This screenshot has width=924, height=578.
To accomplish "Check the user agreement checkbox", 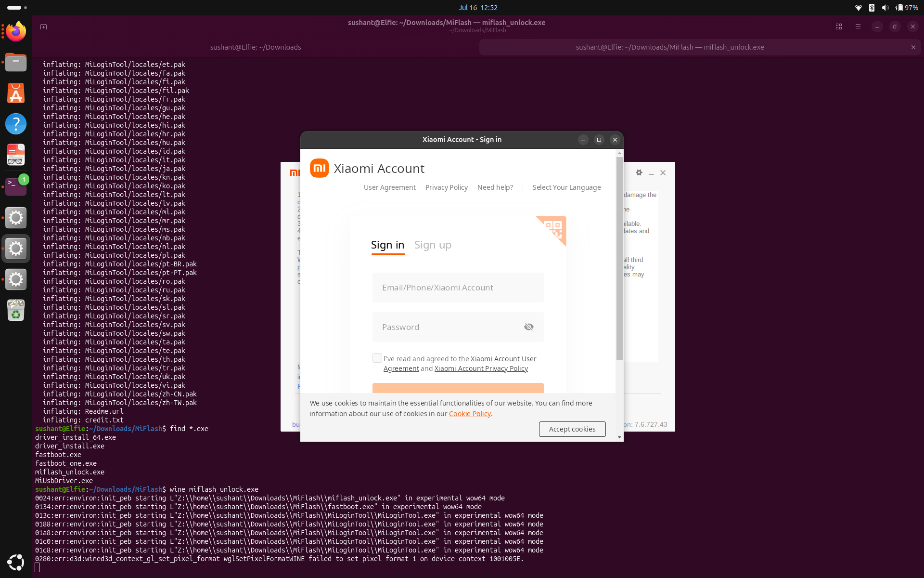I will point(377,358).
